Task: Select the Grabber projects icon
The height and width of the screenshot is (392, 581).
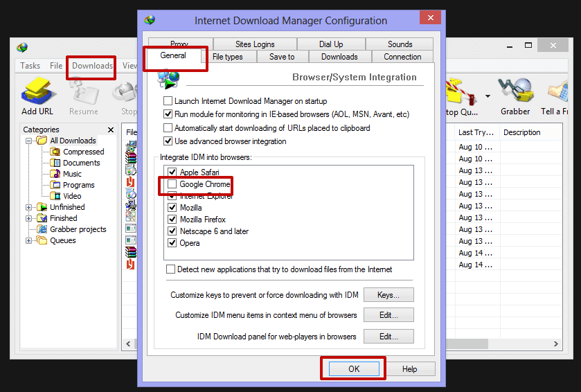Action: click(x=42, y=229)
